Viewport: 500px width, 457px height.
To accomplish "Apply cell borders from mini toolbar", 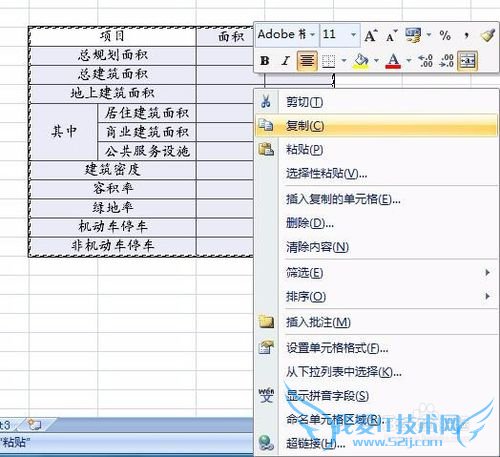I will 329,61.
